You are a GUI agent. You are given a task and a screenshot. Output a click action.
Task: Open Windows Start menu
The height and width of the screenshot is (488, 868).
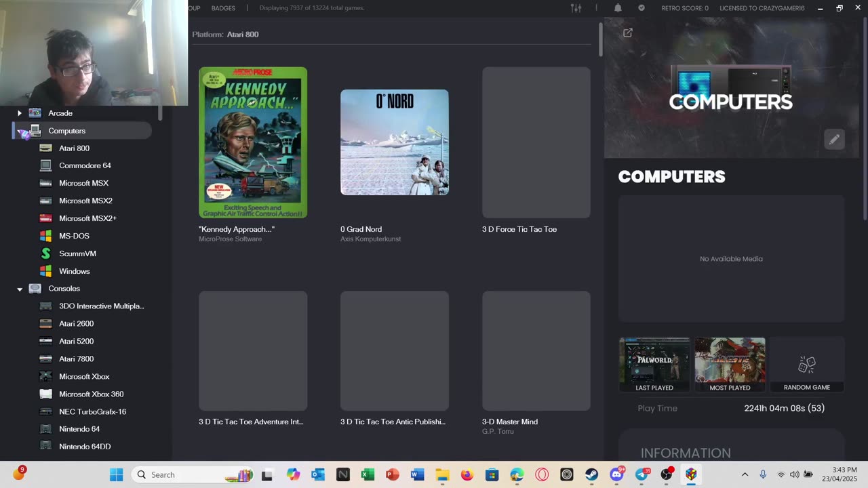(117, 474)
